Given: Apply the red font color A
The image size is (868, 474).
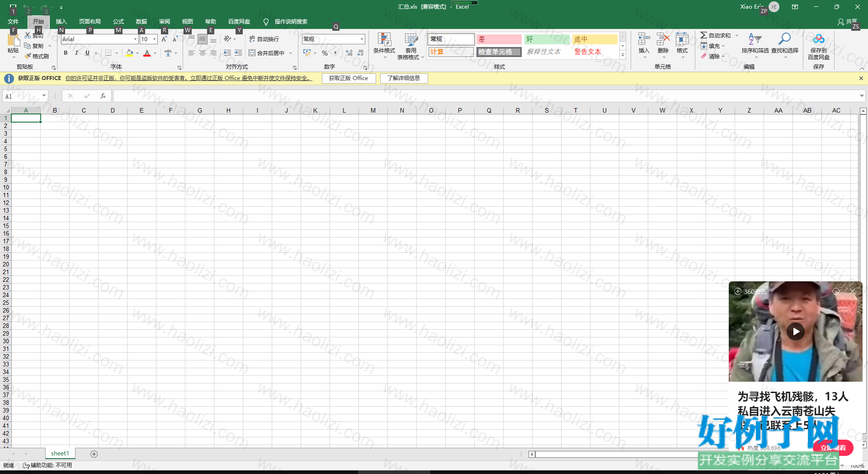Looking at the screenshot, I should pos(147,53).
